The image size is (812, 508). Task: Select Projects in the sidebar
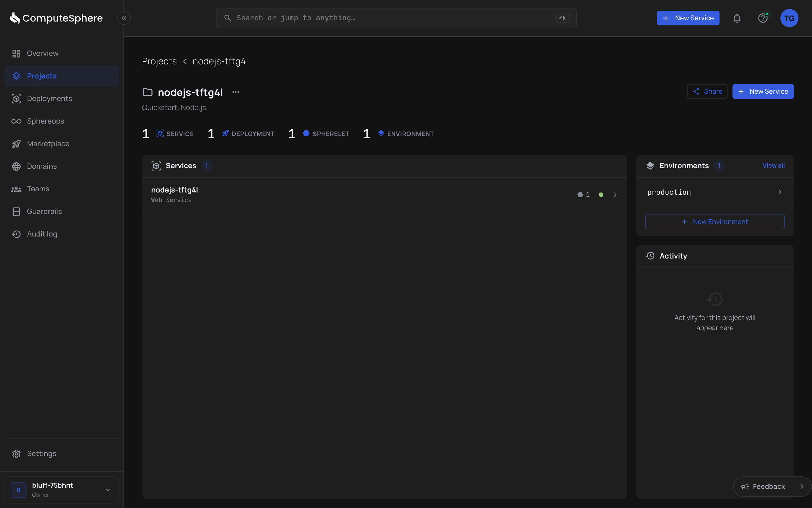click(62, 76)
